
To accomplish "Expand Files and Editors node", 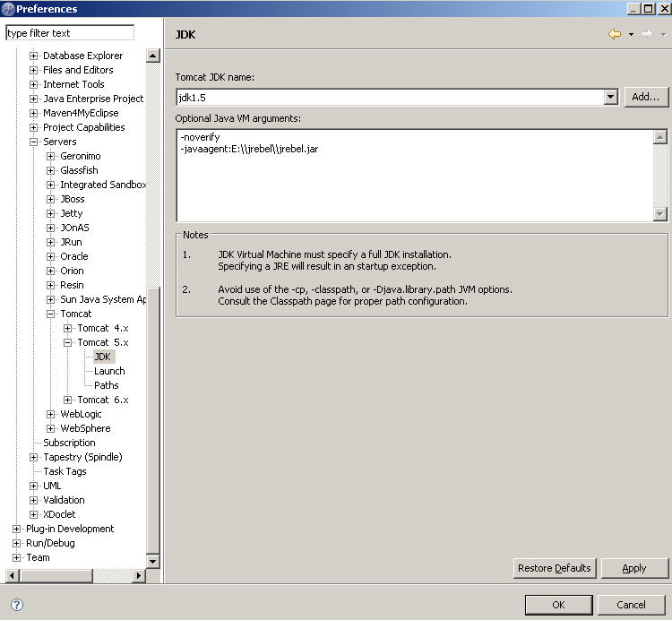I will [33, 70].
